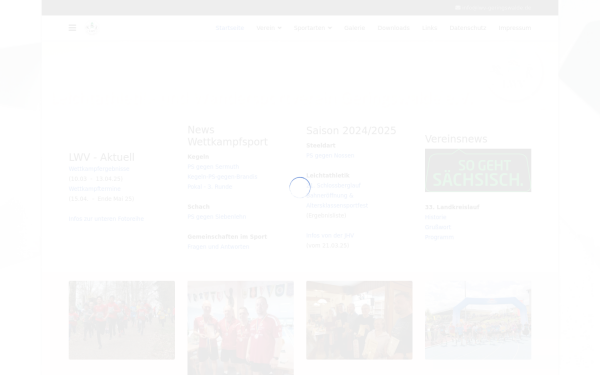The height and width of the screenshot is (375, 600).
Task: Go to Startseite in navigation
Action: [230, 28]
